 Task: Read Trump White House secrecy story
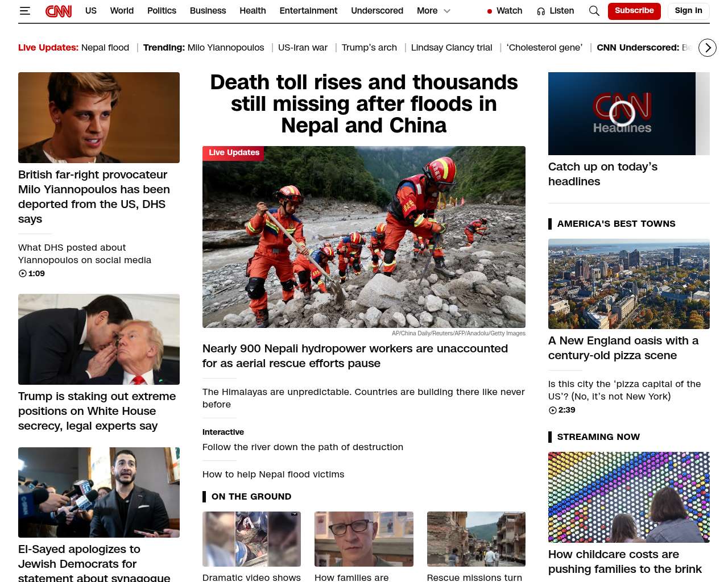[97, 411]
